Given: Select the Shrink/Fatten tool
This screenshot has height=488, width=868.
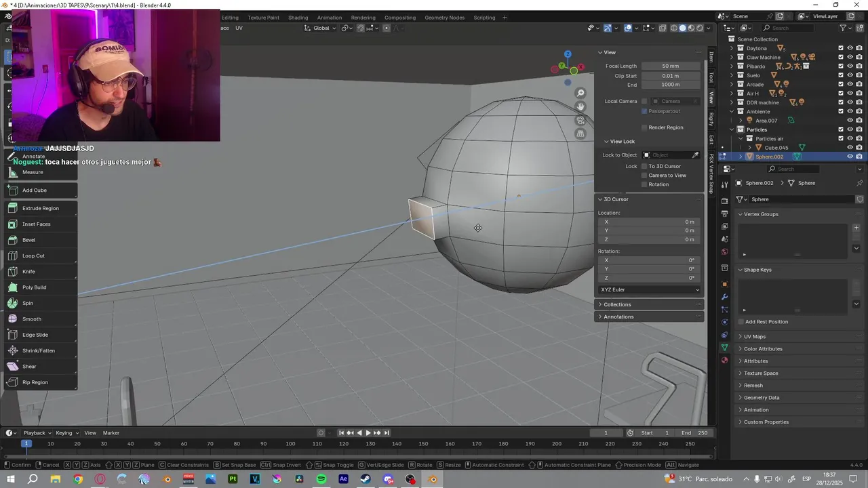Looking at the screenshot, I should [40, 350].
